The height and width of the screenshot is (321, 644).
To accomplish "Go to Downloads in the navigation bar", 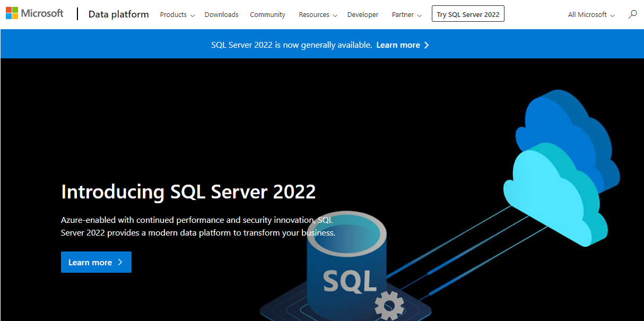I will point(221,15).
